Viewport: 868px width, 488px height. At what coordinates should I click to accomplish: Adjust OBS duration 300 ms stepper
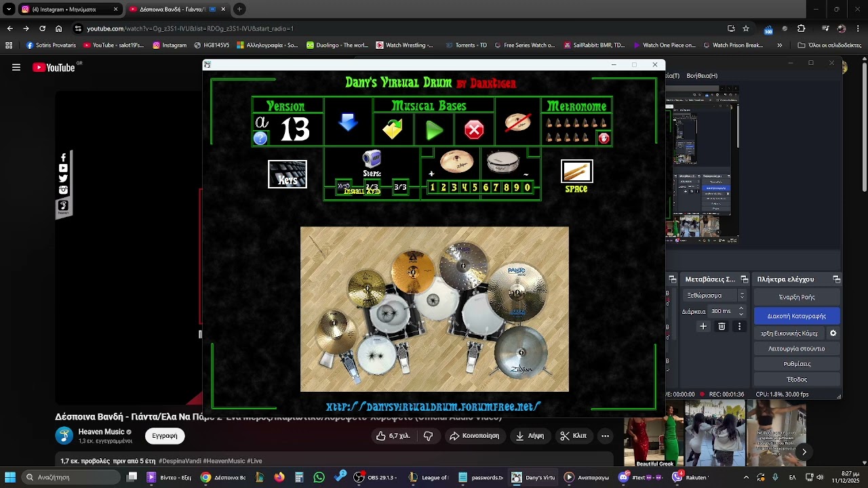[x=741, y=311]
